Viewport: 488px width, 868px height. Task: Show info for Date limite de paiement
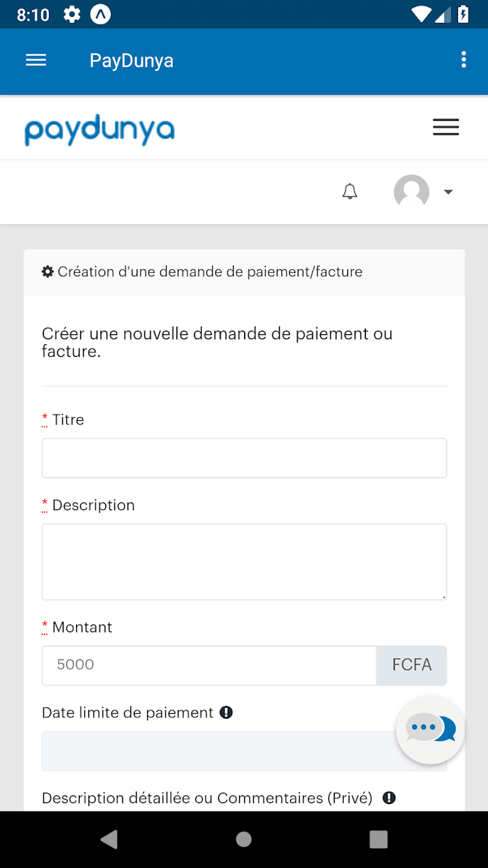pos(226,712)
